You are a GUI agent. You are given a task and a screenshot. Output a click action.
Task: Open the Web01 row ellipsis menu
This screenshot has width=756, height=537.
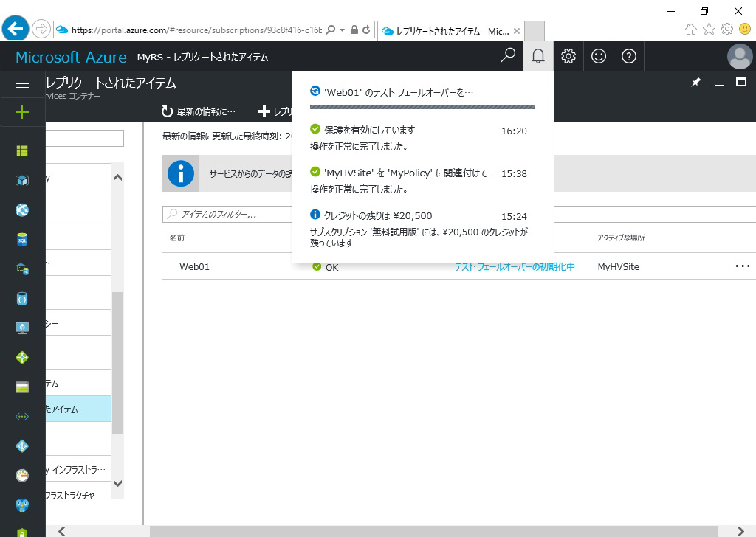[743, 266]
